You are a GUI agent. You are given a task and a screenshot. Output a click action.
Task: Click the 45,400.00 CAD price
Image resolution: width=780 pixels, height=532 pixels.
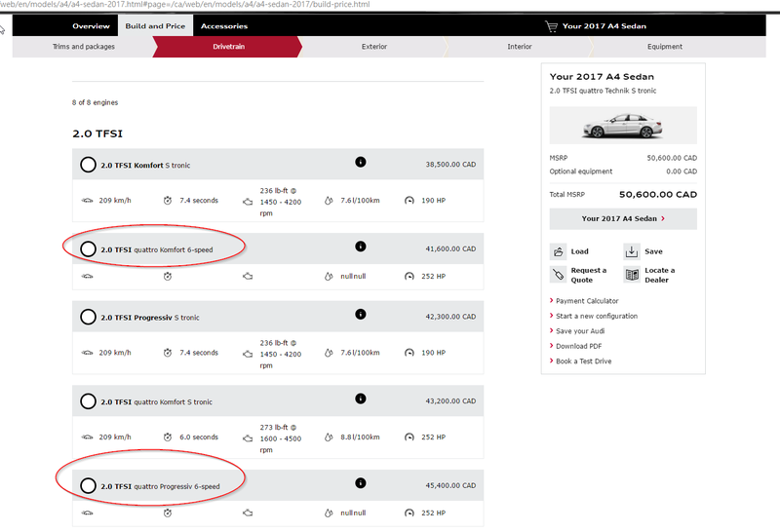pos(450,485)
